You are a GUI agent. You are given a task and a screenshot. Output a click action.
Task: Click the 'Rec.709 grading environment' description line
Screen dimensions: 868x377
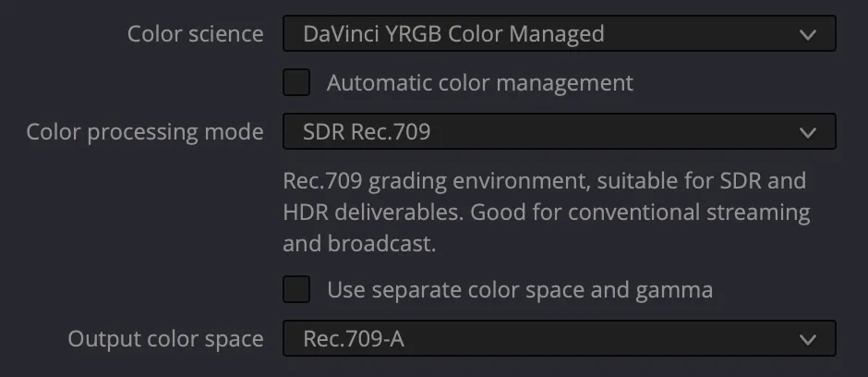click(544, 179)
